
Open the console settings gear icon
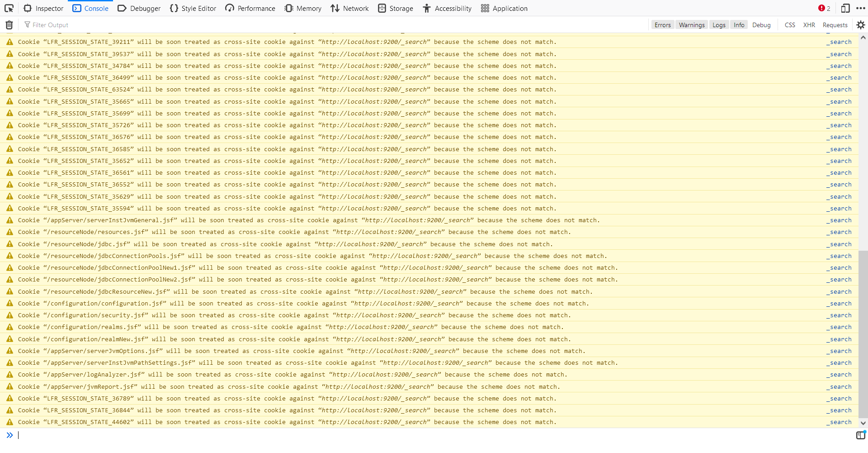[860, 25]
